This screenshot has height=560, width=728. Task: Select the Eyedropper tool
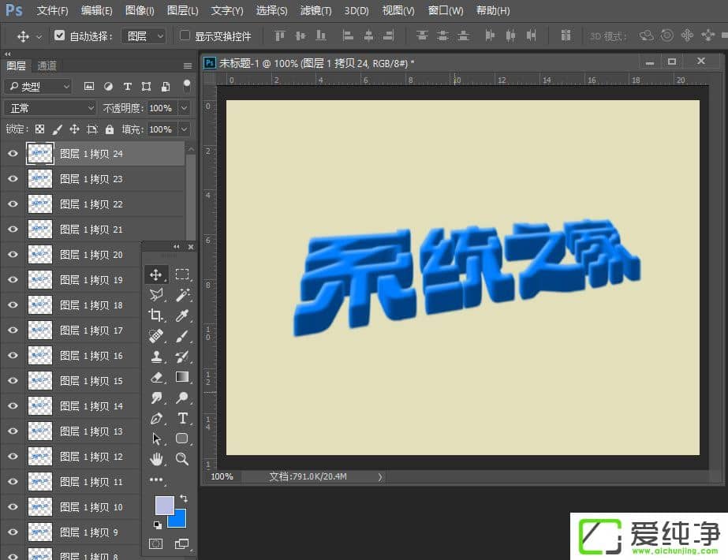[x=182, y=315]
